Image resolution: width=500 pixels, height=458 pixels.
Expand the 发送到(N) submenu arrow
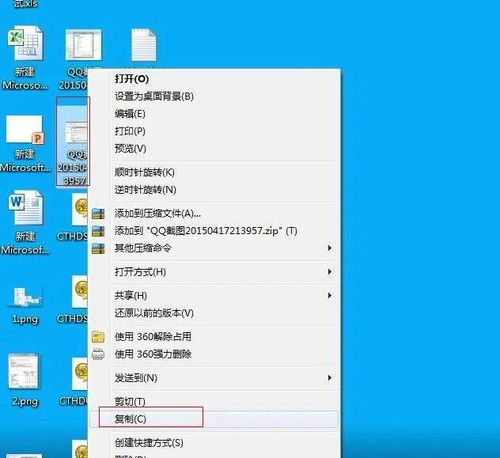coord(329,378)
